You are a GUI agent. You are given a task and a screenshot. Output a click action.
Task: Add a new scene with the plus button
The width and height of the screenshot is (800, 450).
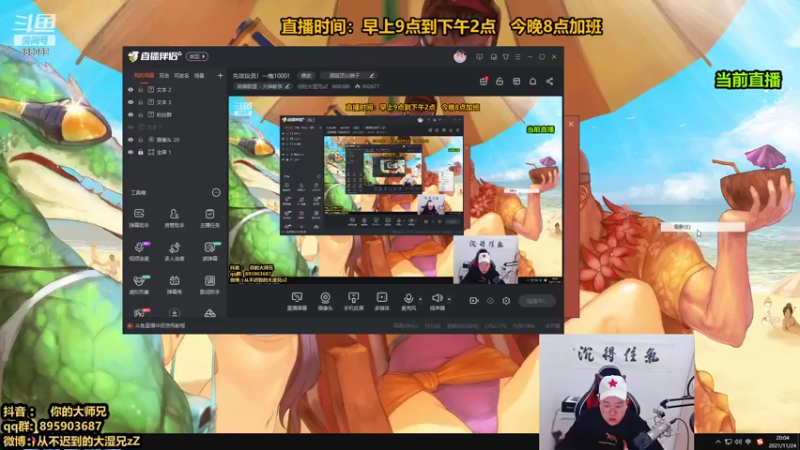tap(220, 76)
